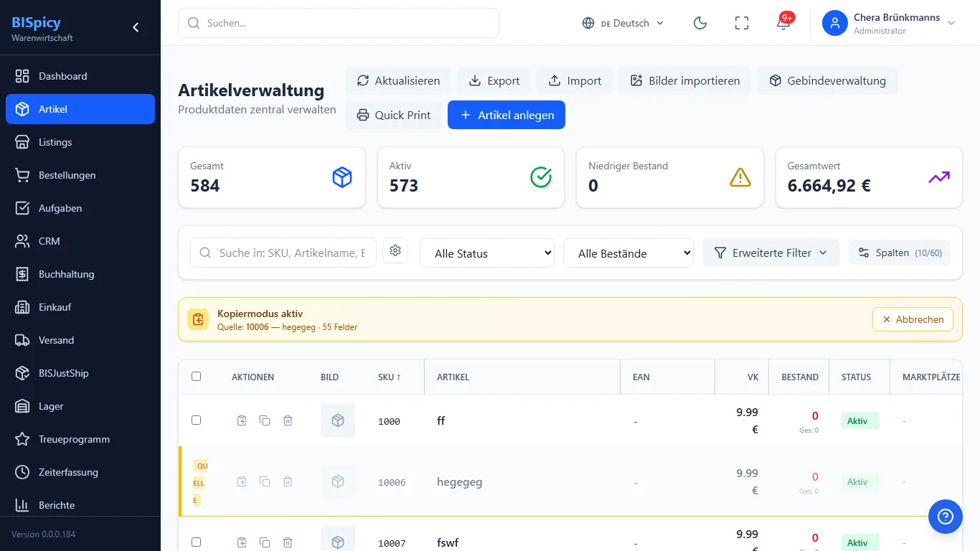Click article name 'ff'
Screen dimensions: 980x551
440,420
